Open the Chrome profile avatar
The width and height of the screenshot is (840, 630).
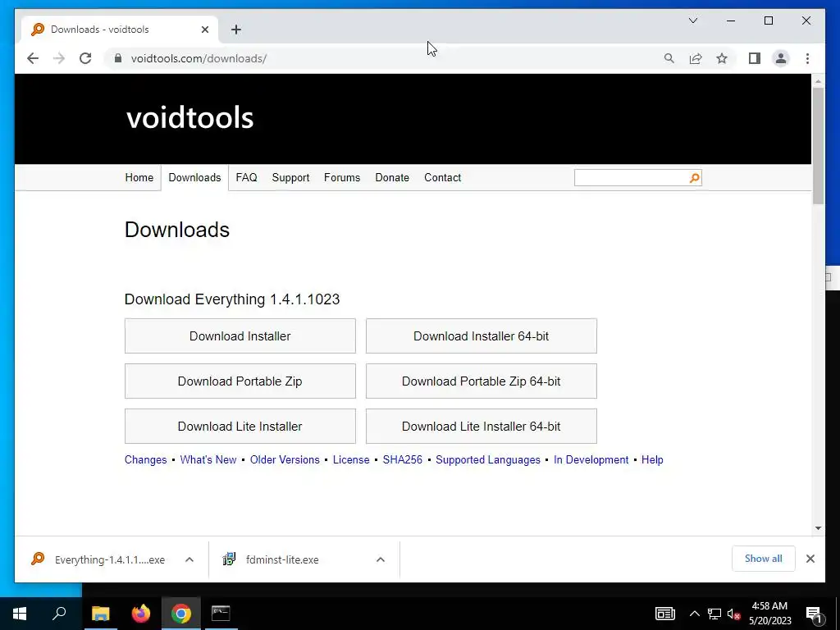(x=781, y=58)
